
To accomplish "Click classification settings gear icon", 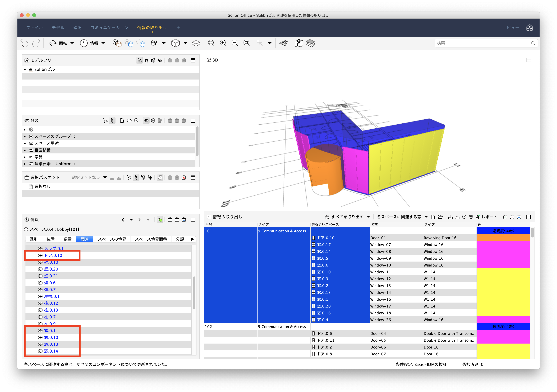I will pyautogui.click(x=153, y=121).
